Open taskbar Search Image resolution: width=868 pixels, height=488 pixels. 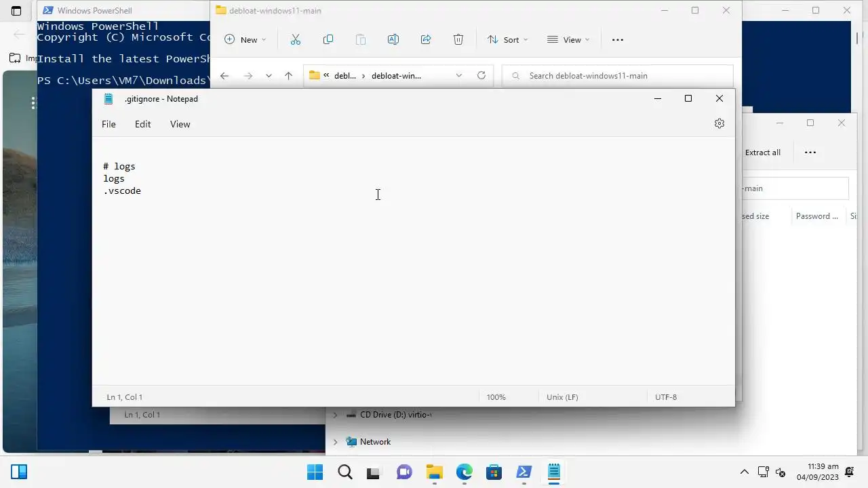click(345, 472)
